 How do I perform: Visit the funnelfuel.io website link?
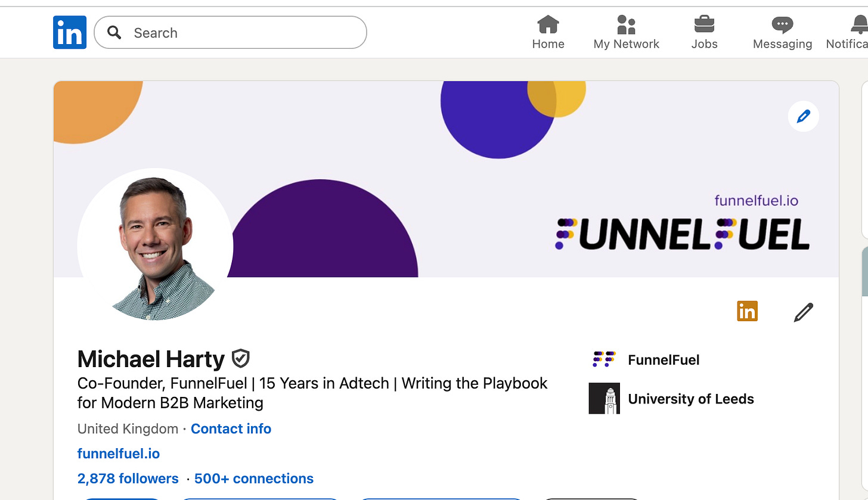pos(119,454)
